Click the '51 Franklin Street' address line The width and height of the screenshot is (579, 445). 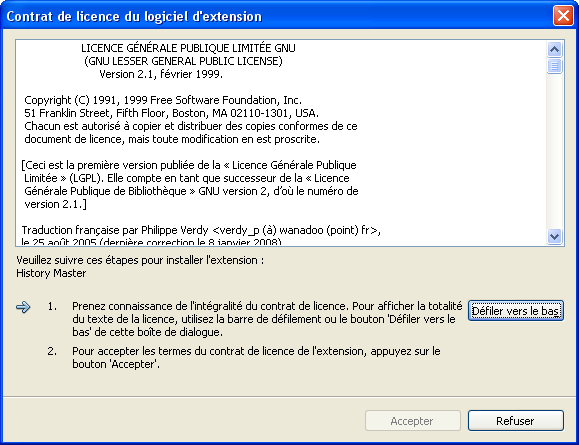click(171, 113)
